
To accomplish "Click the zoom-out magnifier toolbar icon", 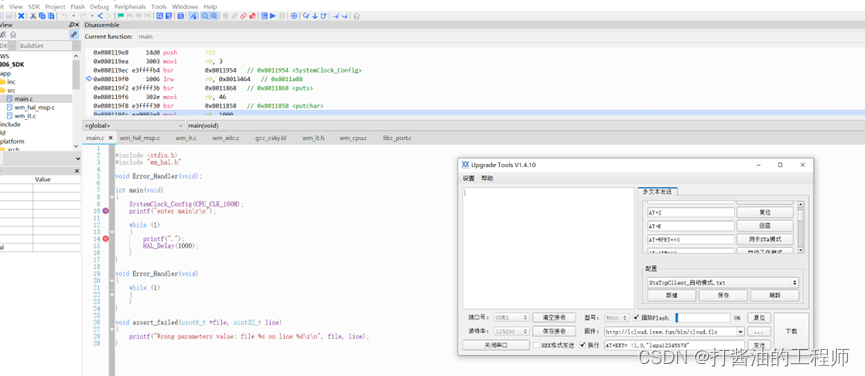I will (213, 16).
